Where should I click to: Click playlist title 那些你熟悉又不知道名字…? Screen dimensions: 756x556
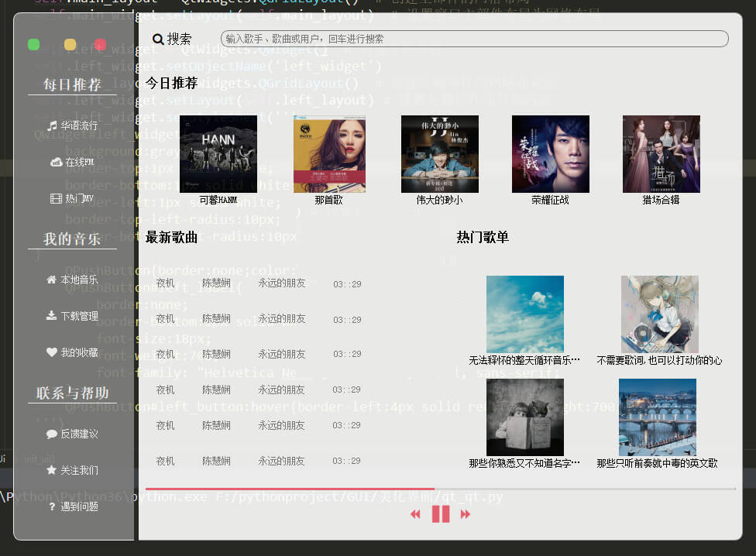point(524,464)
